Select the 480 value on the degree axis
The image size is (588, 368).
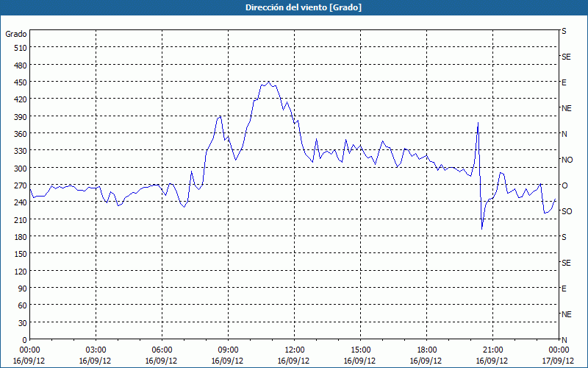(21, 66)
